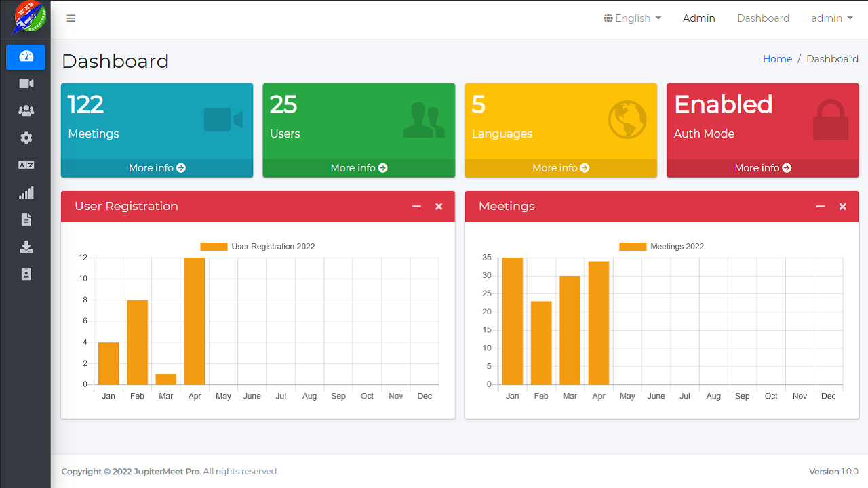868x488 pixels.
Task: Open the document page sidebar icon
Action: 26,220
